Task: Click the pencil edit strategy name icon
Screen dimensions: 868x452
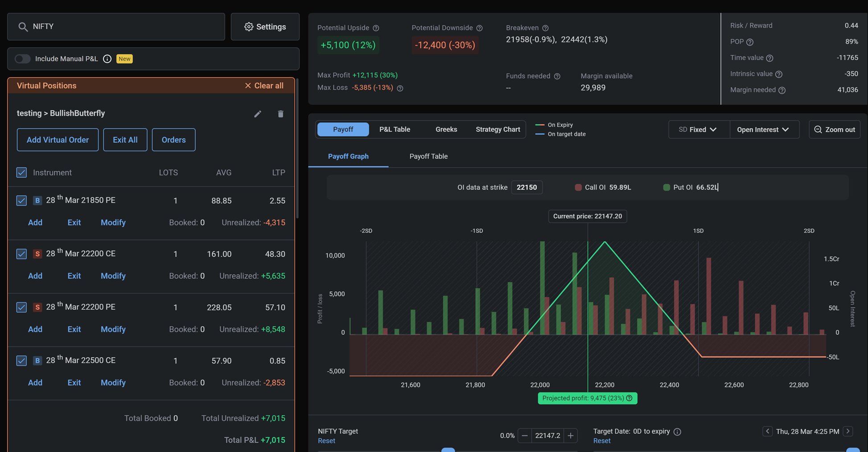Action: [x=258, y=114]
